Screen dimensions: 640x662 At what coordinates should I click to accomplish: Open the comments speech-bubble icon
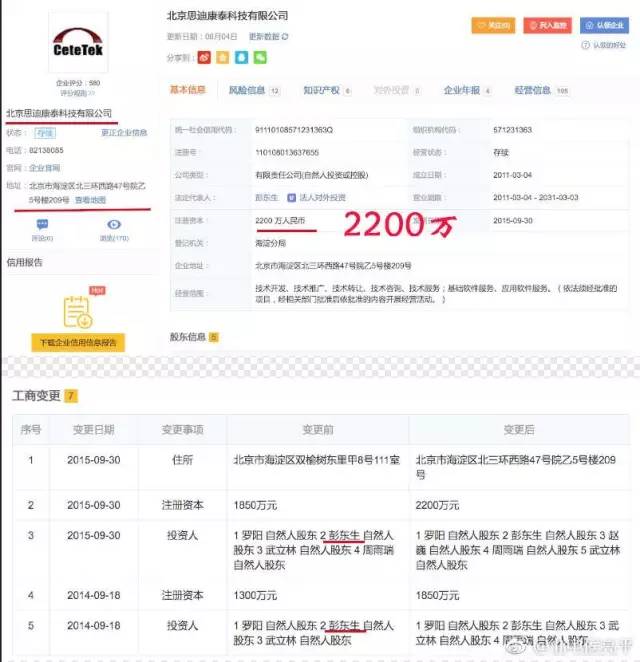(x=42, y=224)
